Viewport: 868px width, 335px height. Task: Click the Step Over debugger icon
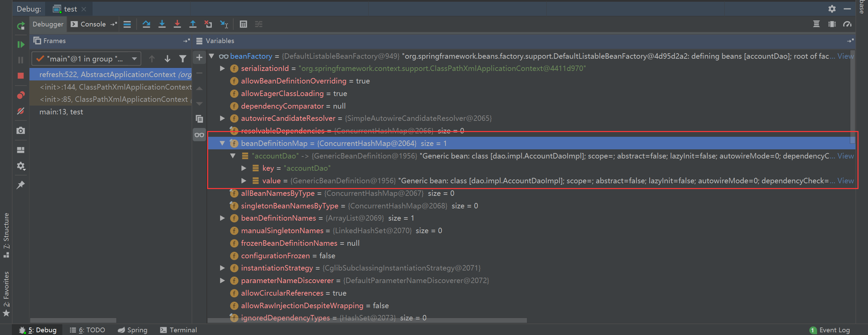146,24
